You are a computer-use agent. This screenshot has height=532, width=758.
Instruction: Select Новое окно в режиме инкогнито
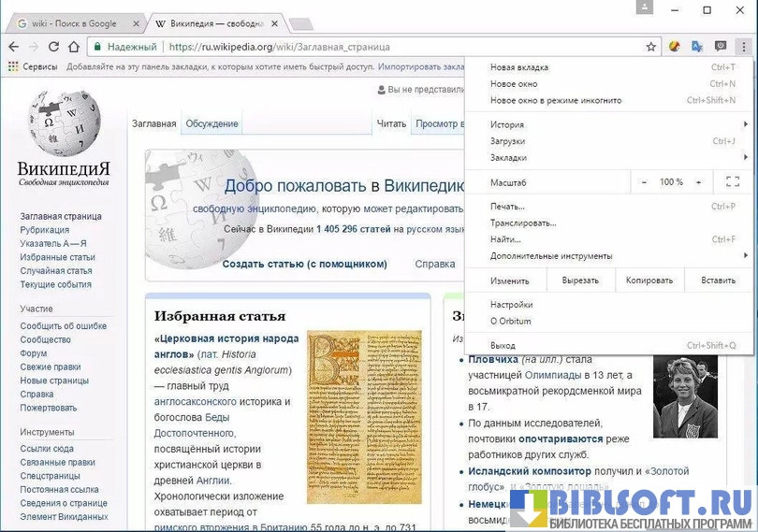pyautogui.click(x=556, y=101)
